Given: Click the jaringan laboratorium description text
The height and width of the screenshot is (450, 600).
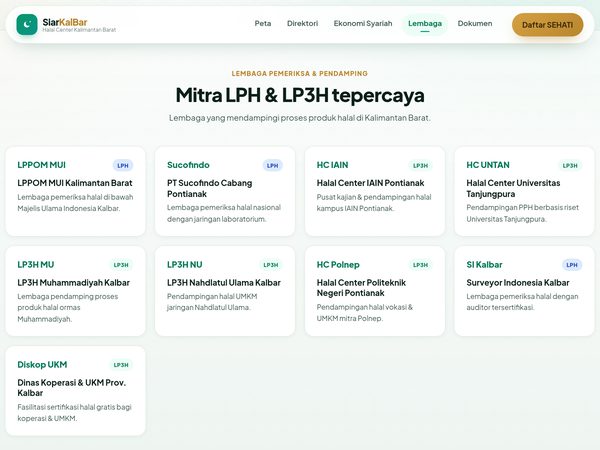Looking at the screenshot, I should 224,213.
